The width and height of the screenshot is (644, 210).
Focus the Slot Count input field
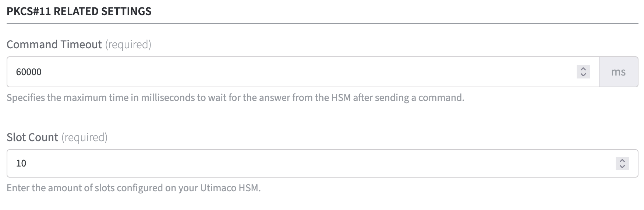click(x=294, y=163)
